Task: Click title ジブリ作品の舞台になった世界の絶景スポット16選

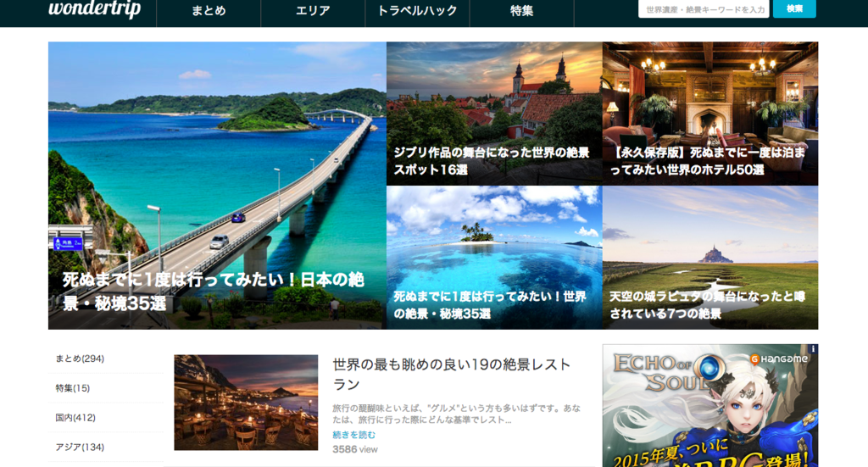Action: (492, 161)
